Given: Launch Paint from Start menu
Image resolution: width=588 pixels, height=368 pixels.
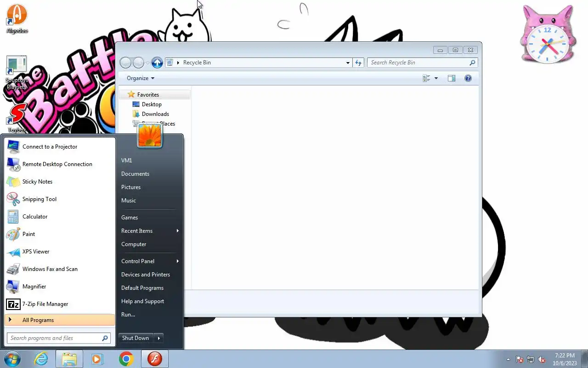Looking at the screenshot, I should [60, 234].
